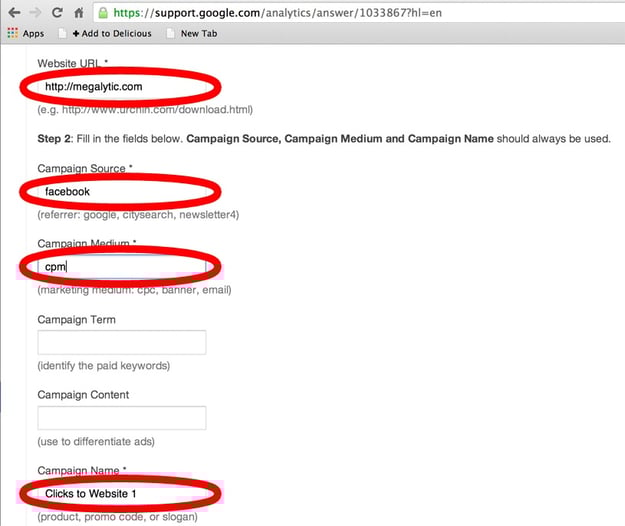The image size is (625, 526).
Task: Click the empty Campaign Term field
Action: click(x=122, y=342)
